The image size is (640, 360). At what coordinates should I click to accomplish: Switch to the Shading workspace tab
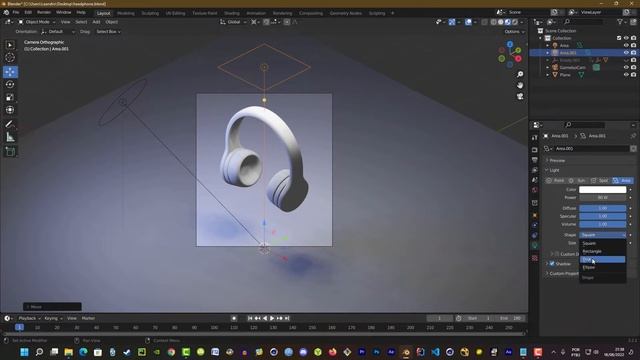coord(231,13)
